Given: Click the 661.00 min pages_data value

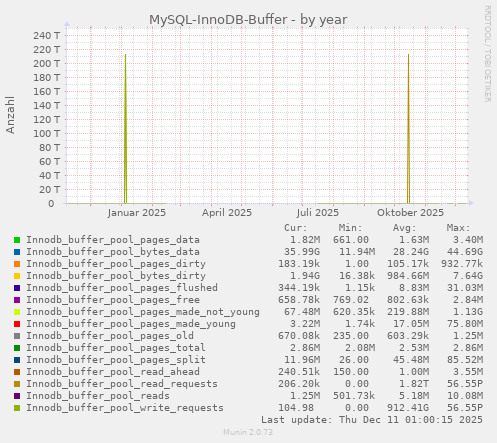Looking at the screenshot, I should 351,240.
